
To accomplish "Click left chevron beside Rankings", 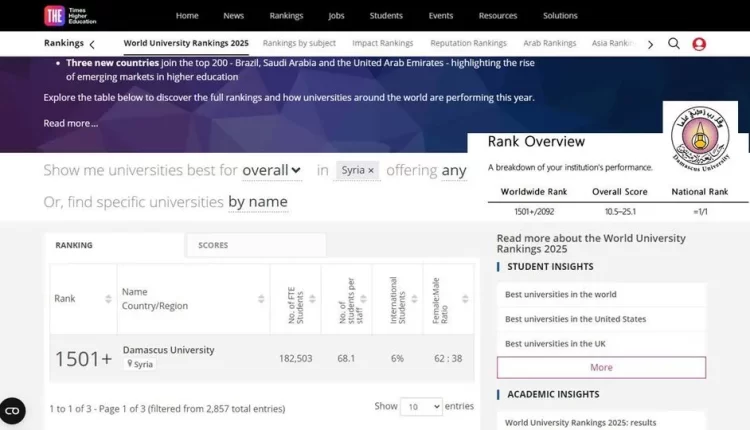I will pos(92,44).
